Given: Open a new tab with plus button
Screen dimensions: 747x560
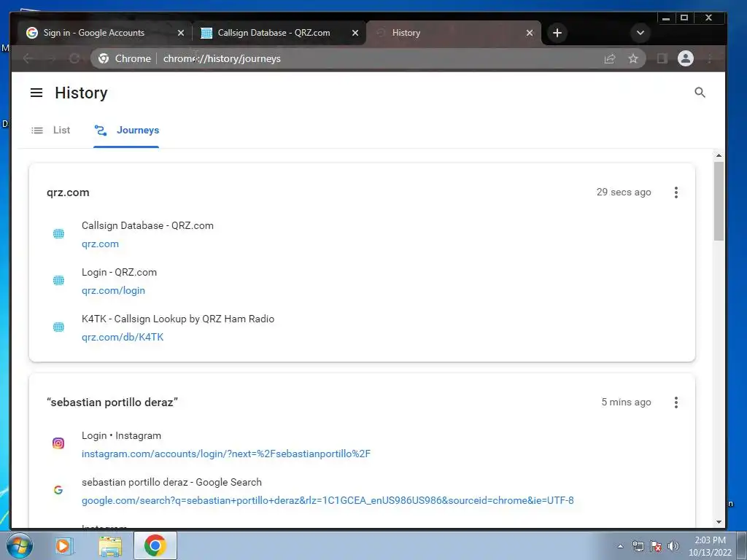Looking at the screenshot, I should click(557, 33).
